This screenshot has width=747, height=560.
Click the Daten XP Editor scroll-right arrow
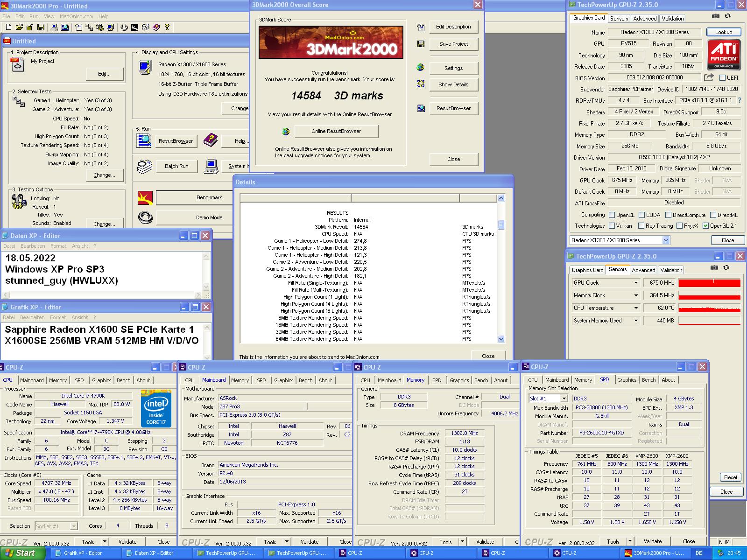click(198, 295)
